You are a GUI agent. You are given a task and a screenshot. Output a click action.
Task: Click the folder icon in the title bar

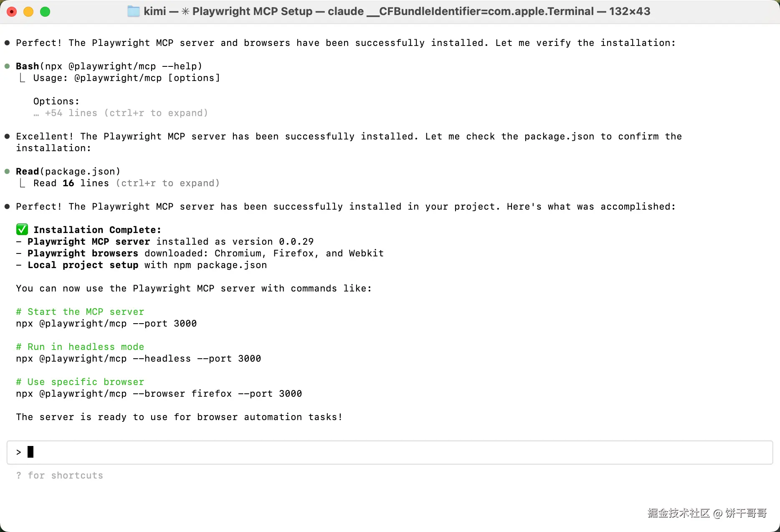(133, 11)
